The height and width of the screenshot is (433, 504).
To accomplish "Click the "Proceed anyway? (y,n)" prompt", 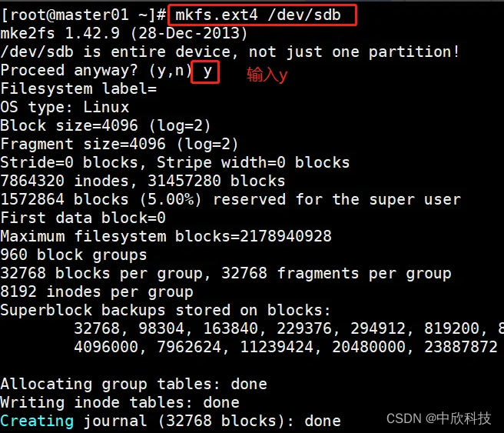I will pos(97,71).
